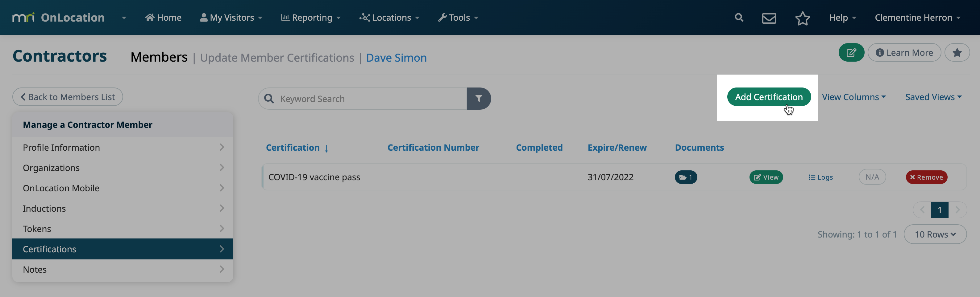
Task: Sort by Certification column header
Action: 297,147
